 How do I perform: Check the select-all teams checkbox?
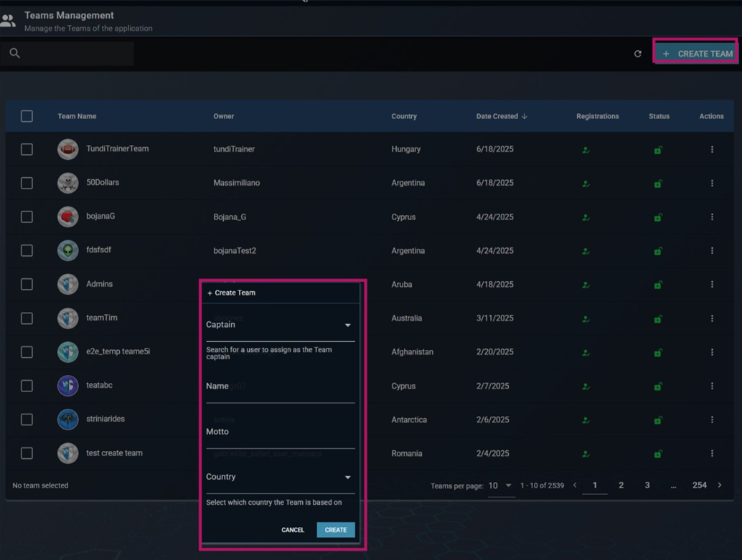pos(27,115)
